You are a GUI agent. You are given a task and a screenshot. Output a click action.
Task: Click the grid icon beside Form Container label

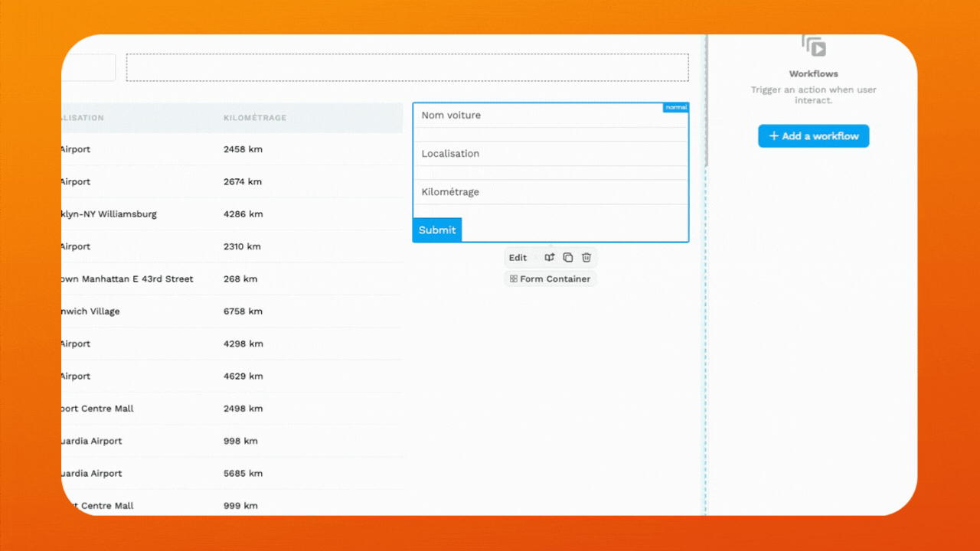(x=512, y=279)
